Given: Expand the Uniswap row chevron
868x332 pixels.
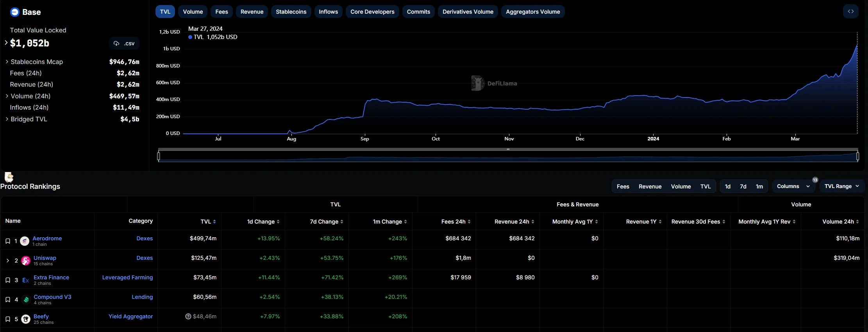Looking at the screenshot, I should pos(8,261).
